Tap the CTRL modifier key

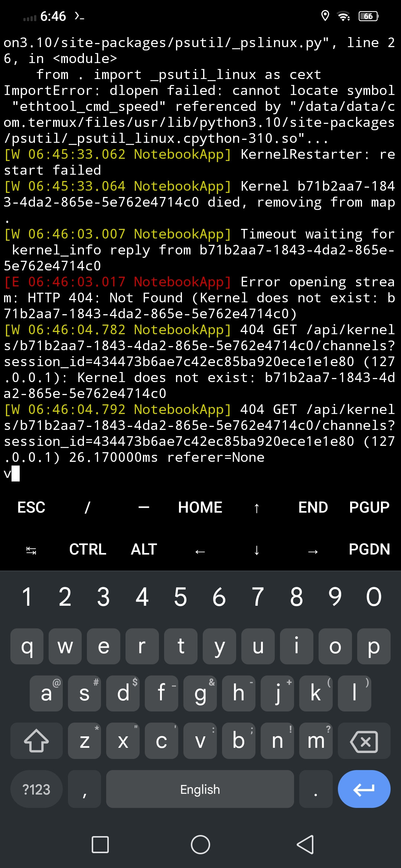pos(88,549)
